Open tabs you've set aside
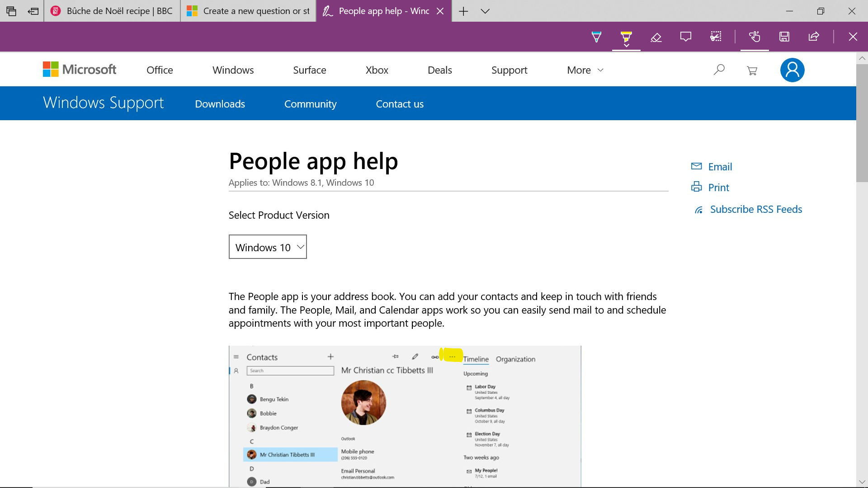 [11, 11]
